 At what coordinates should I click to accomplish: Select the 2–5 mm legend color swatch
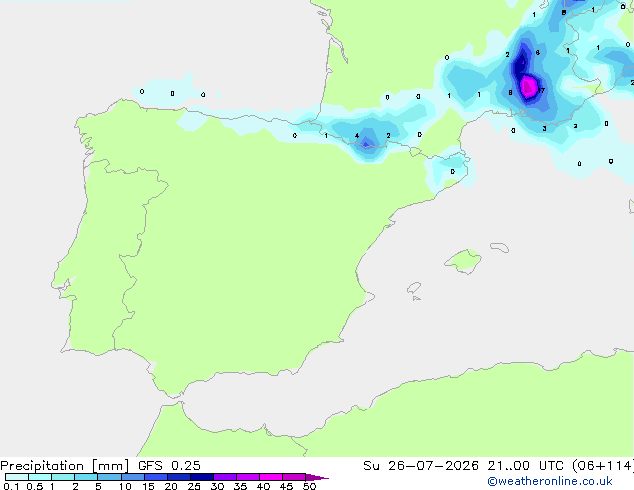click(86, 477)
